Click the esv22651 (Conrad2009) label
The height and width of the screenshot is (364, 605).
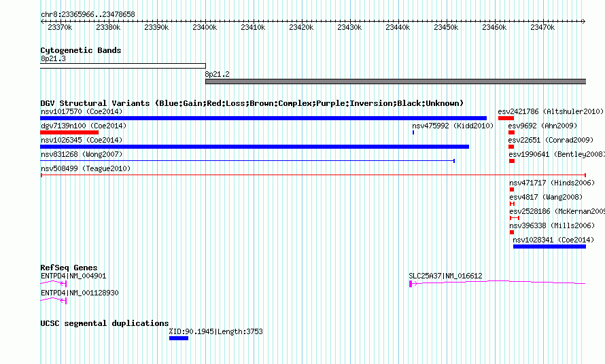pos(551,140)
